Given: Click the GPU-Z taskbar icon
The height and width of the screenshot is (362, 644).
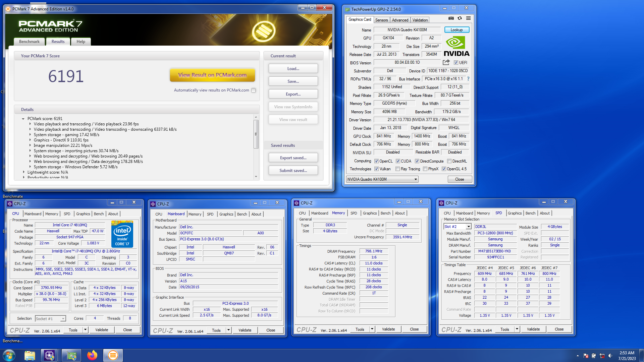Looking at the screenshot, I should click(71, 355).
